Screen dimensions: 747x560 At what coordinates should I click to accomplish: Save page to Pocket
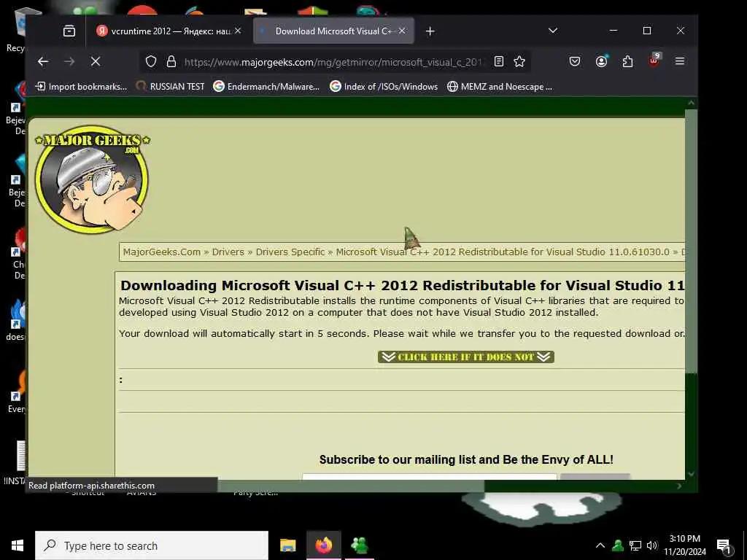(x=575, y=61)
